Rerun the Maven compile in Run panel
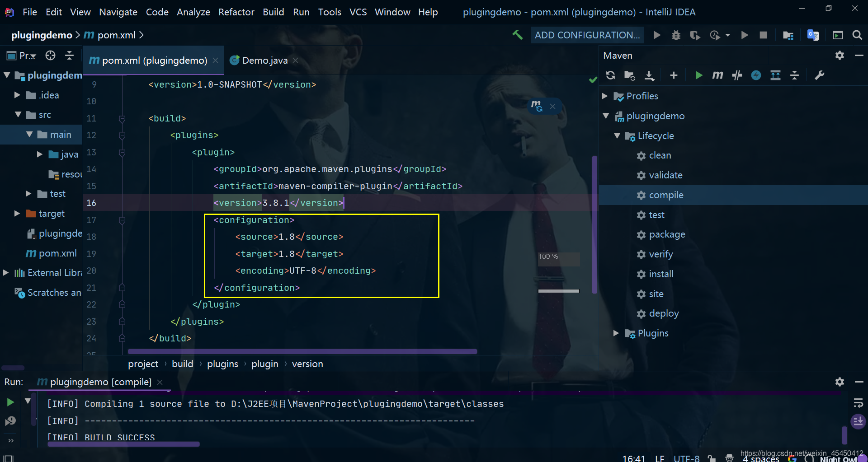The width and height of the screenshot is (868, 462). coord(10,402)
